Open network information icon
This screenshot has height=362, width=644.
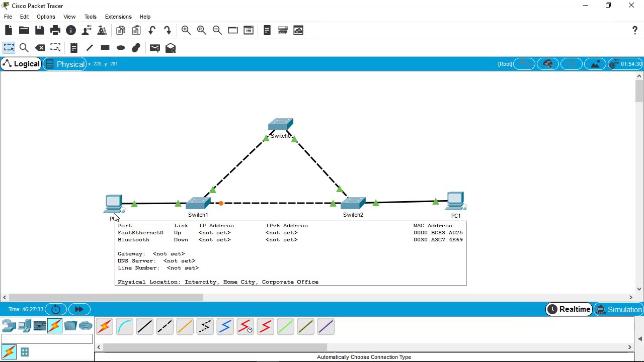[x=71, y=31]
